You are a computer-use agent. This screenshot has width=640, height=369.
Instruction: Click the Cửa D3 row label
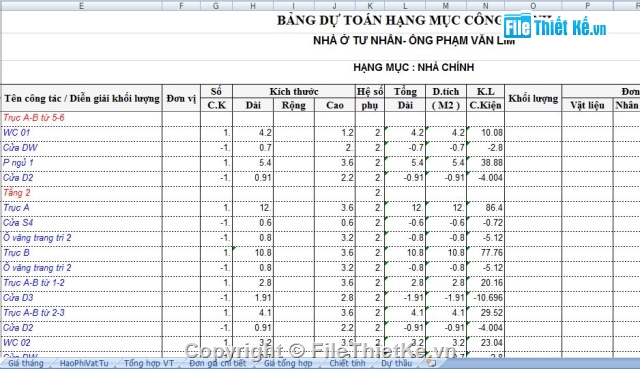click(18, 298)
